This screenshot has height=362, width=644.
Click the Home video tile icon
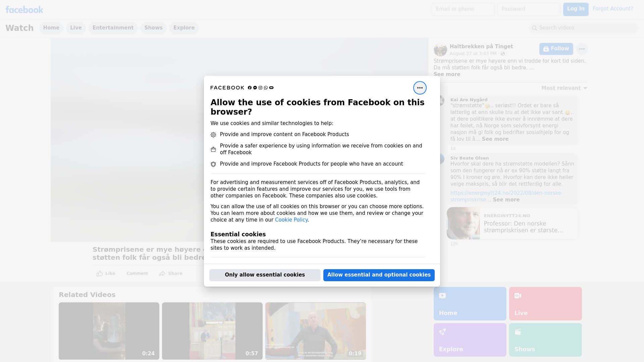(442, 296)
